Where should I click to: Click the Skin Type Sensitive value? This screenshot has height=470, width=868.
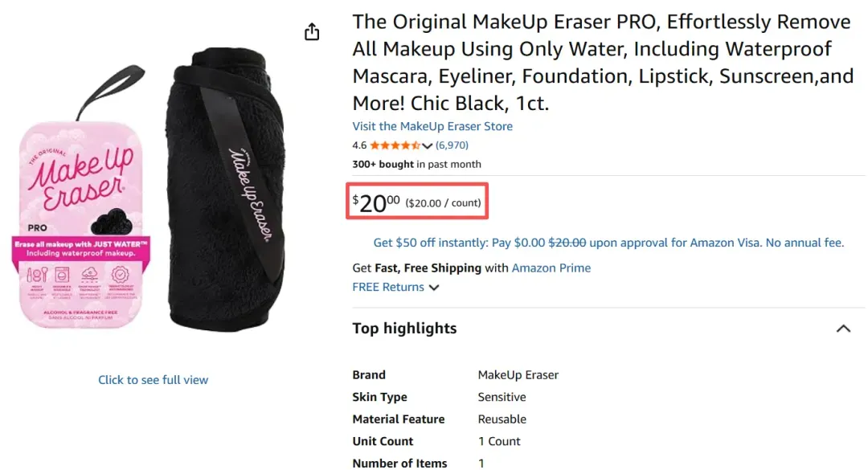click(x=502, y=397)
